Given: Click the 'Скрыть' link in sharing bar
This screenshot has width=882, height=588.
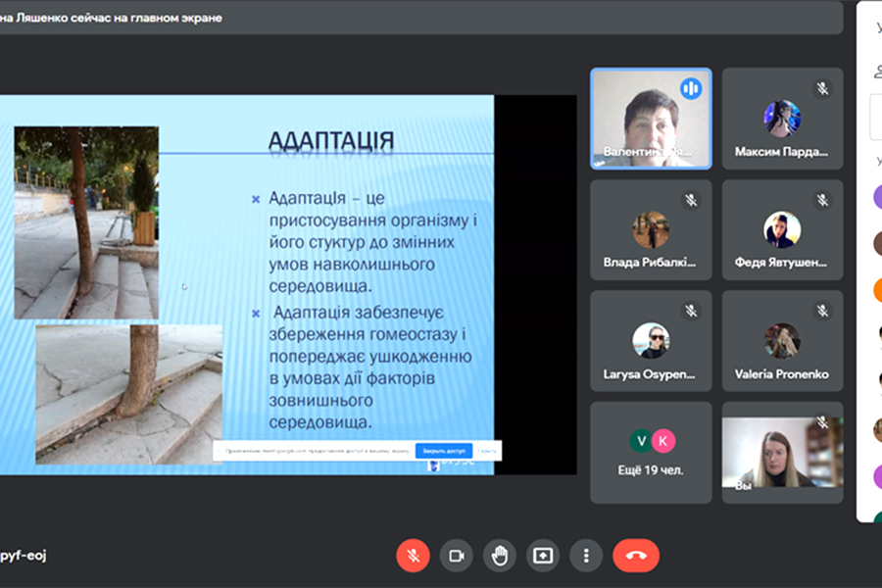Looking at the screenshot, I should [x=489, y=451].
